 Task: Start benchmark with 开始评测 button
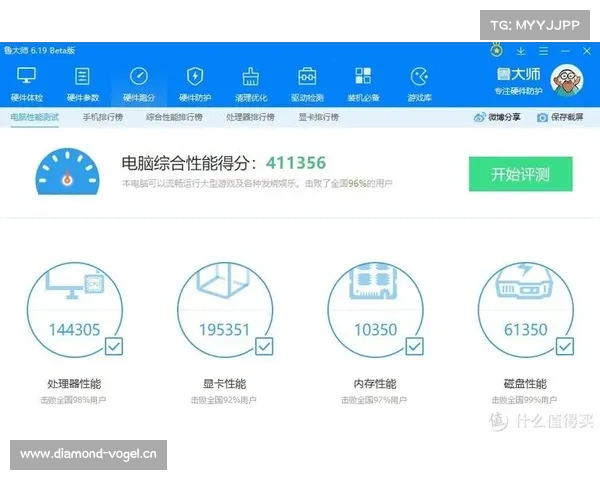click(521, 174)
